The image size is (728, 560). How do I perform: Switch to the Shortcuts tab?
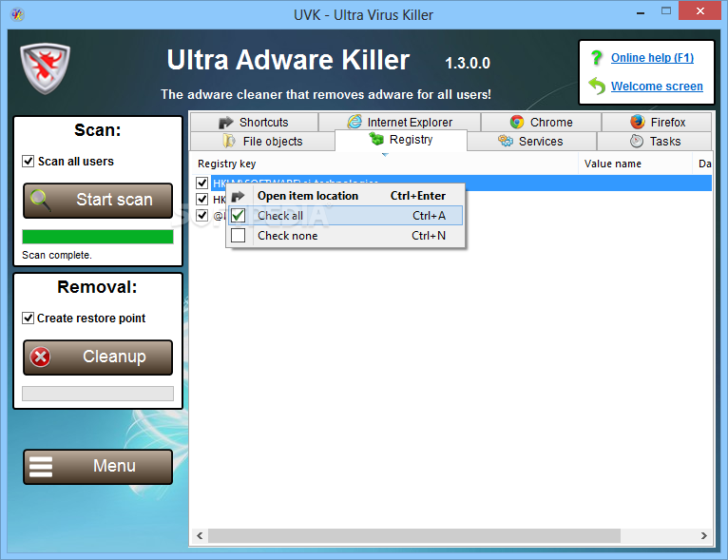point(254,122)
